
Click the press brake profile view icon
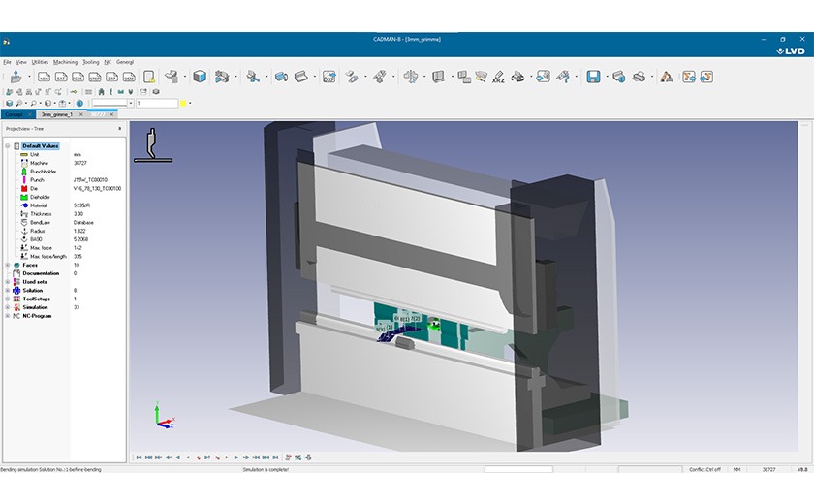pyautogui.click(x=153, y=144)
